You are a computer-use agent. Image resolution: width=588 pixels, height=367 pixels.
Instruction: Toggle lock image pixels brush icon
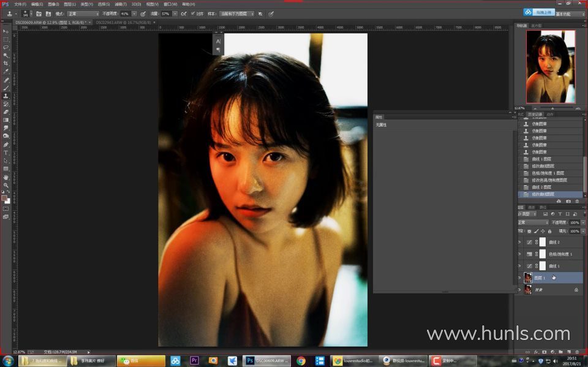pos(537,232)
